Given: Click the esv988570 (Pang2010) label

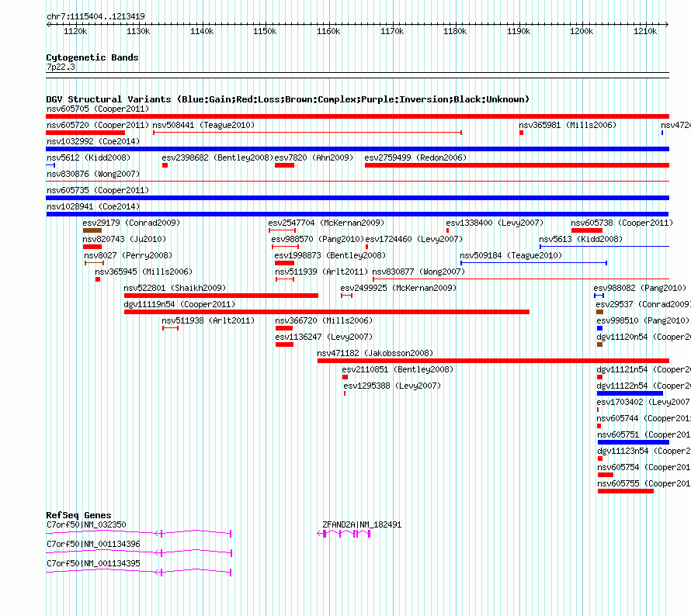Looking at the screenshot, I should coord(318,239).
